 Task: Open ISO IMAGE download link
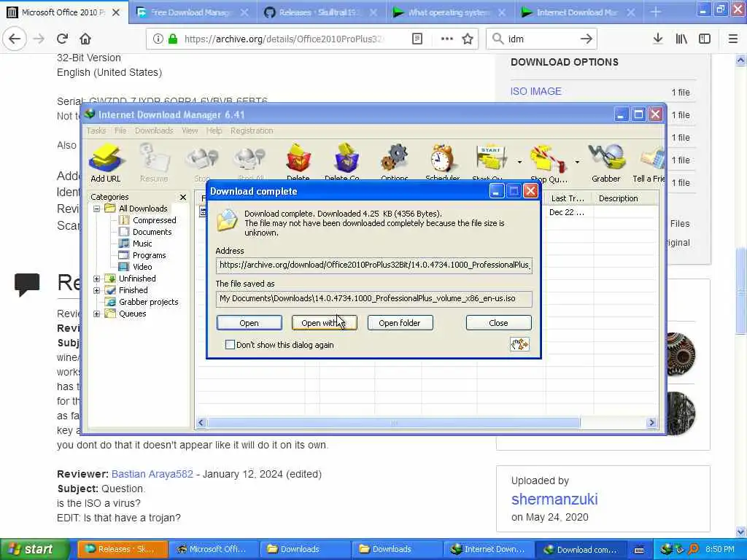click(x=535, y=91)
